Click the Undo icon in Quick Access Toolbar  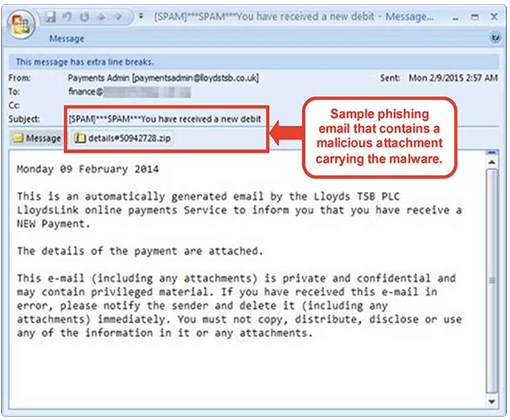click(x=68, y=17)
